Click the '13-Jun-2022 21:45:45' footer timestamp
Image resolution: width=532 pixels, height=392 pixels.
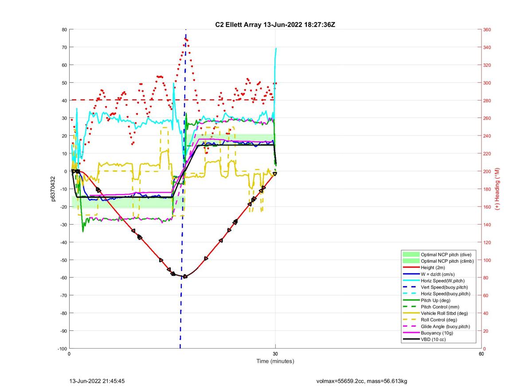tap(97, 380)
